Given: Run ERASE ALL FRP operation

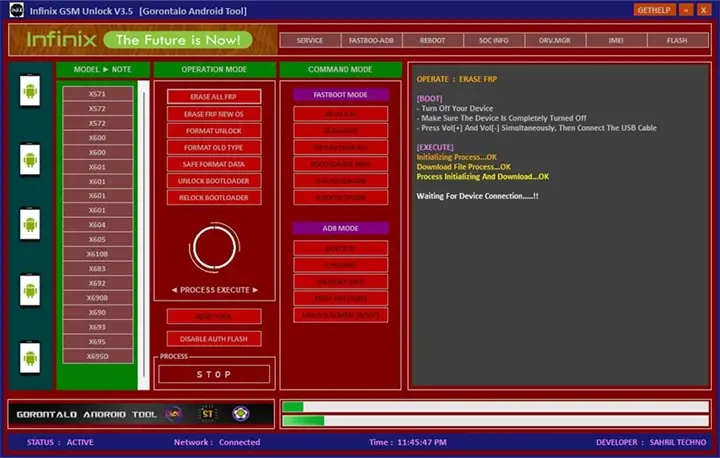Looking at the screenshot, I should [214, 97].
